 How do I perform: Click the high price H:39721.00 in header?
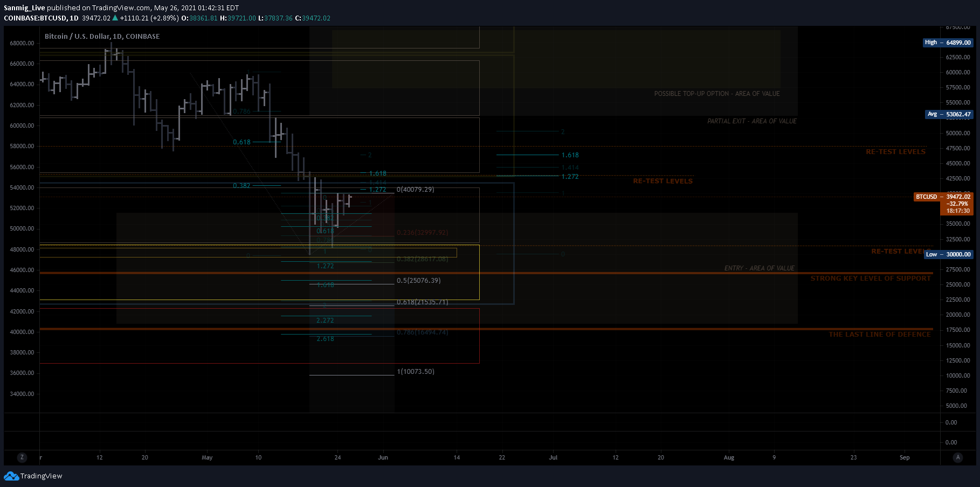coord(238,18)
